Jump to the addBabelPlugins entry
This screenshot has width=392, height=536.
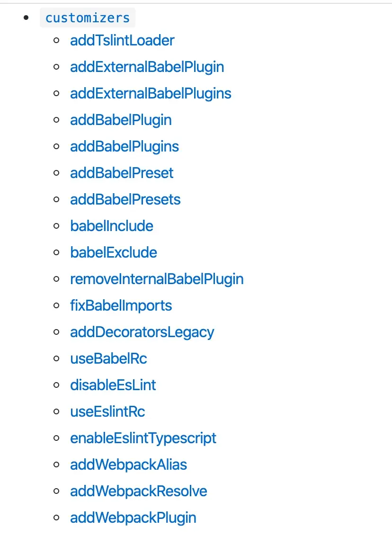(x=125, y=146)
